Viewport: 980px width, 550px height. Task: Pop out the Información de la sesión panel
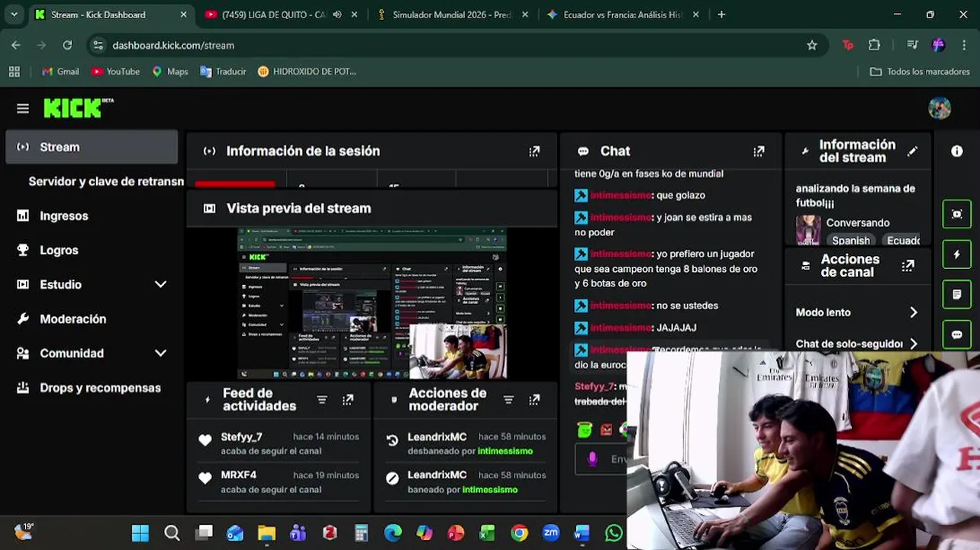pyautogui.click(x=534, y=151)
